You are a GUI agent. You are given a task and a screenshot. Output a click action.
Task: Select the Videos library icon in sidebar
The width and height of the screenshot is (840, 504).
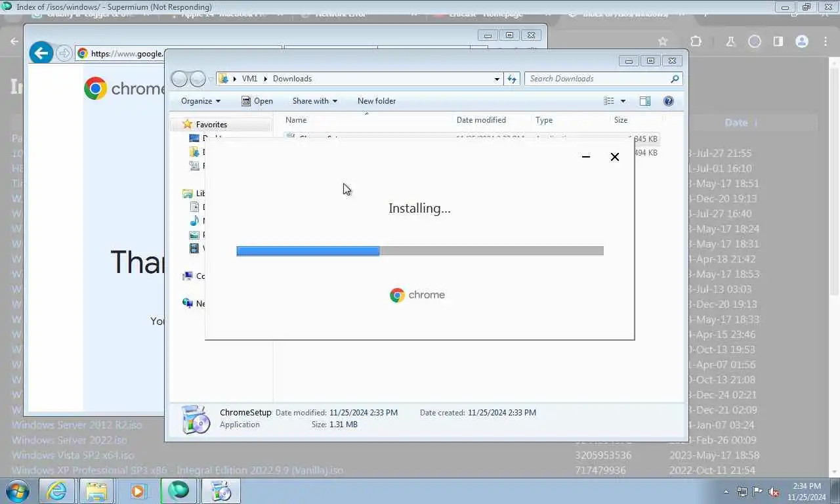(x=194, y=249)
